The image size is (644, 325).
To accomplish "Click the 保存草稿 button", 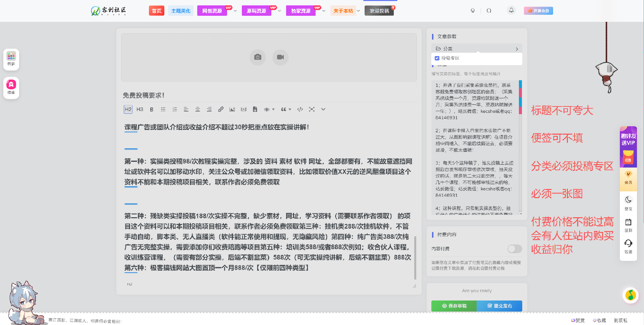I will (454, 306).
